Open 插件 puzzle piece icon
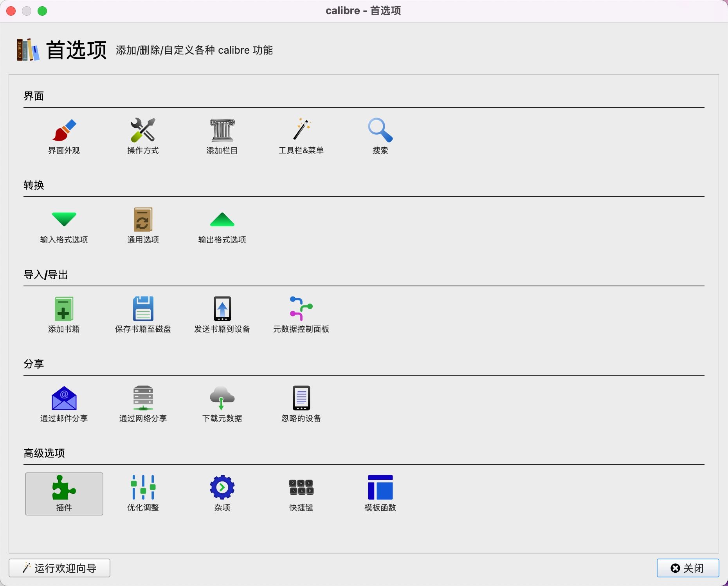The height and width of the screenshot is (586, 728). tap(64, 494)
